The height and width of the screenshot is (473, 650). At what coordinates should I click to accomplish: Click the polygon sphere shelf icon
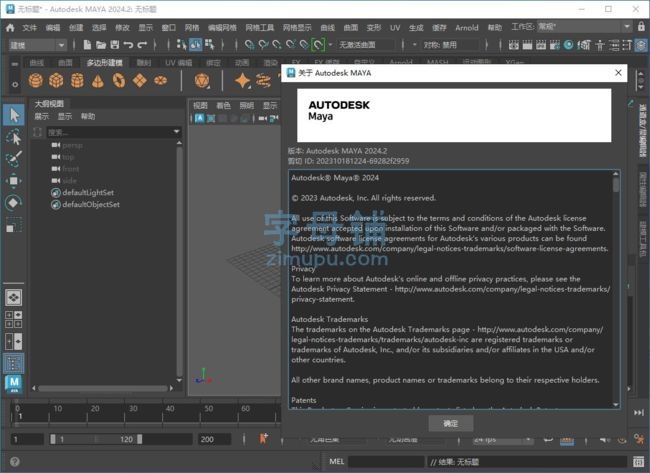(36, 80)
